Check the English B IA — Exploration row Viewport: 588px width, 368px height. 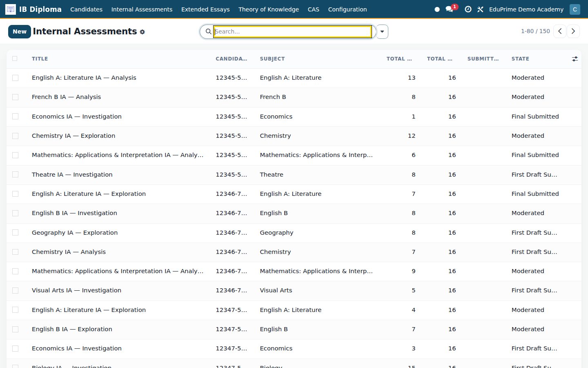click(x=15, y=329)
